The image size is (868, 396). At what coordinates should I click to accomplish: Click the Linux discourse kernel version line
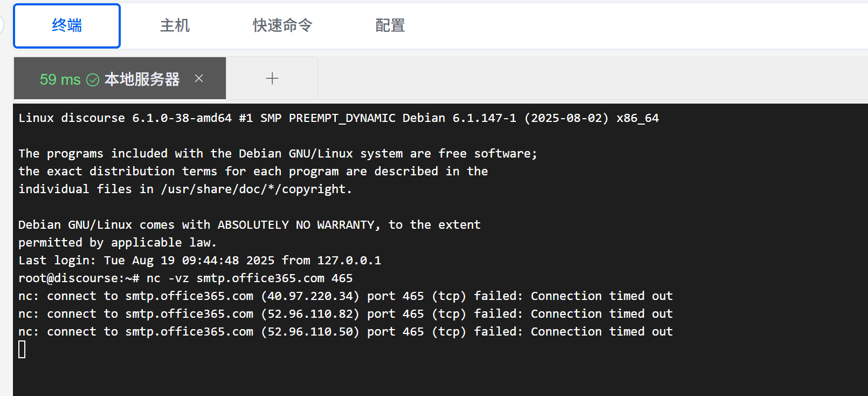tap(339, 118)
